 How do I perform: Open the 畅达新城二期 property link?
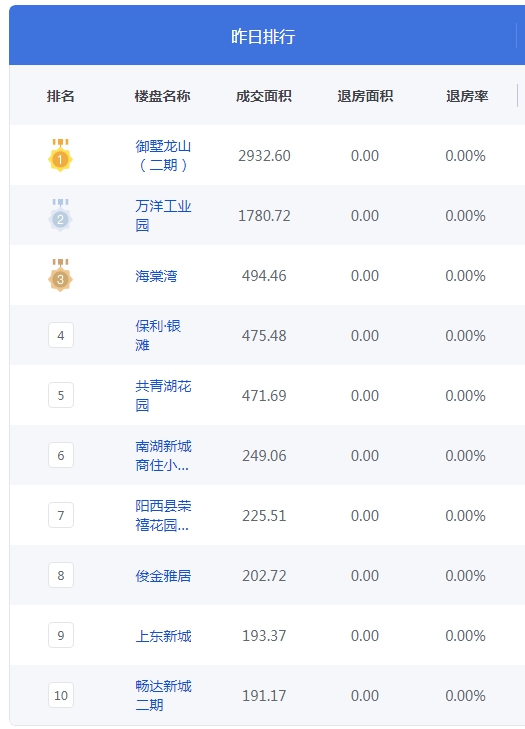pyautogui.click(x=163, y=695)
